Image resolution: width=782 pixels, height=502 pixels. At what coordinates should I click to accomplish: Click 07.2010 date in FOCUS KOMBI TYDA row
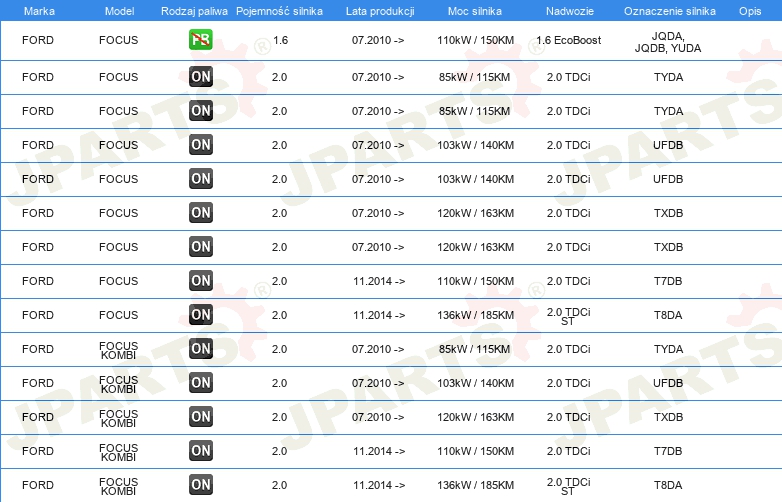pos(378,348)
